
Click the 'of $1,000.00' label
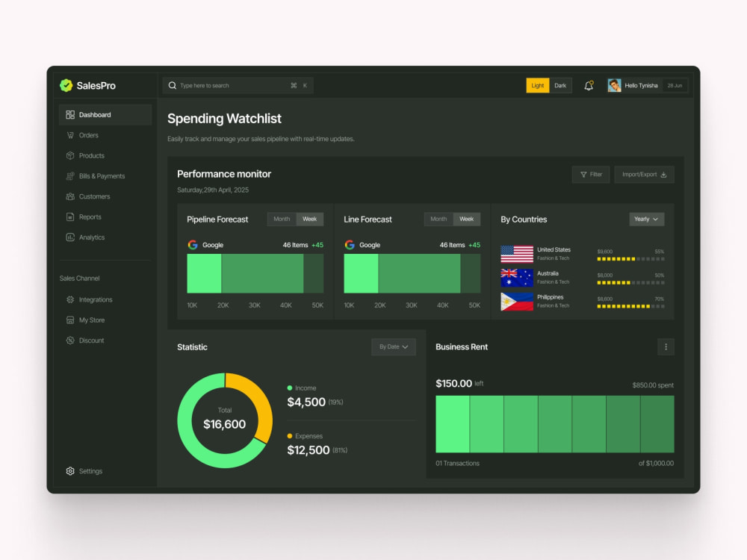coord(656,464)
